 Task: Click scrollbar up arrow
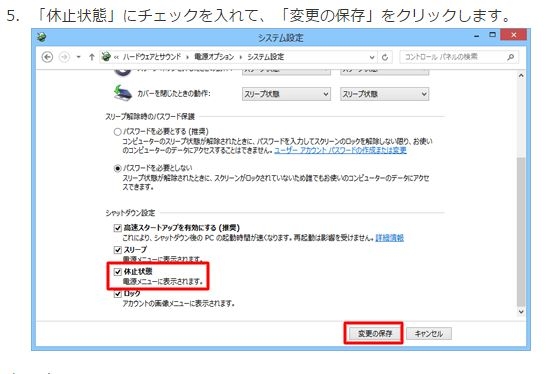tap(521, 75)
